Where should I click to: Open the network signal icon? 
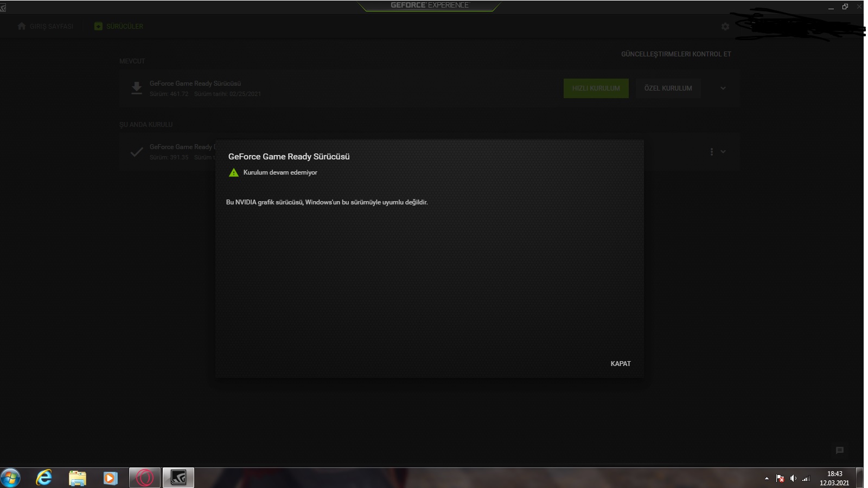tap(806, 478)
